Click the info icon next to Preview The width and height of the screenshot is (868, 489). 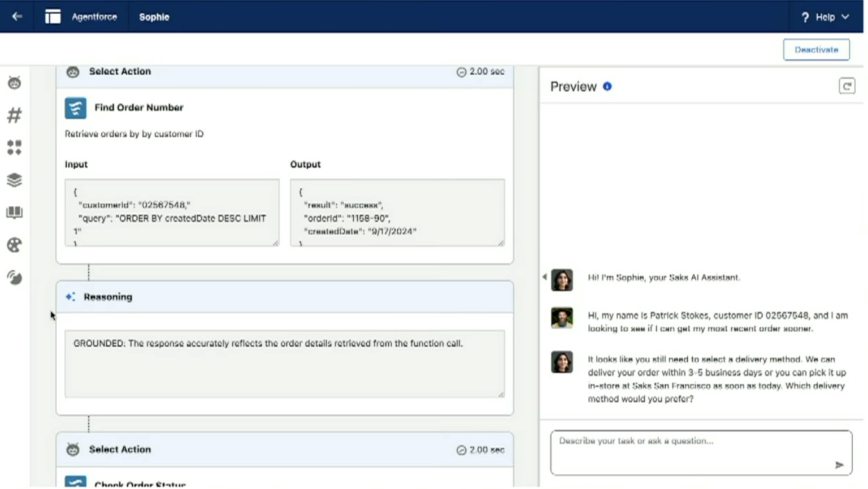607,86
